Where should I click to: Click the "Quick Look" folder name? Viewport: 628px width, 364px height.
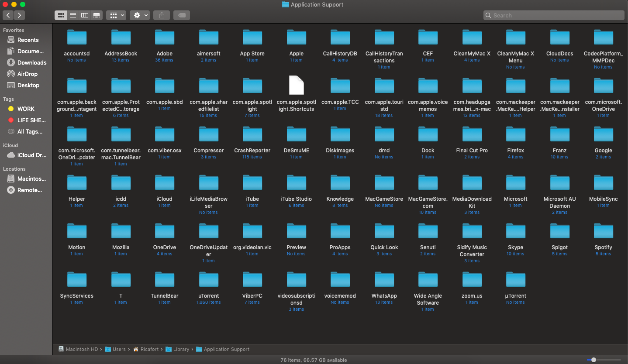click(x=384, y=247)
